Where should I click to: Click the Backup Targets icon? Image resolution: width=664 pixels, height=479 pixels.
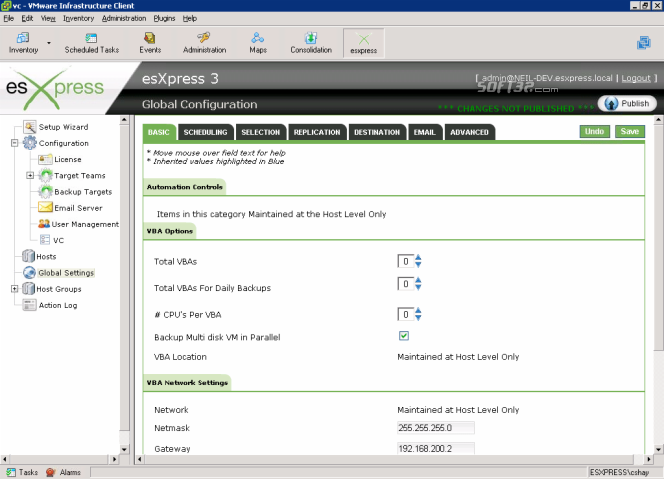click(x=46, y=191)
